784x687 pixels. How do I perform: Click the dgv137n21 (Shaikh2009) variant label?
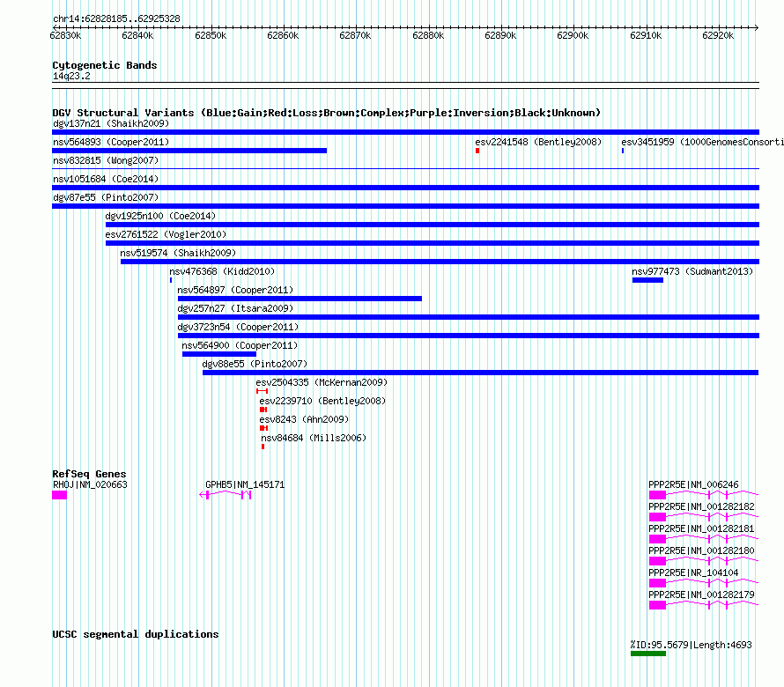click(111, 123)
